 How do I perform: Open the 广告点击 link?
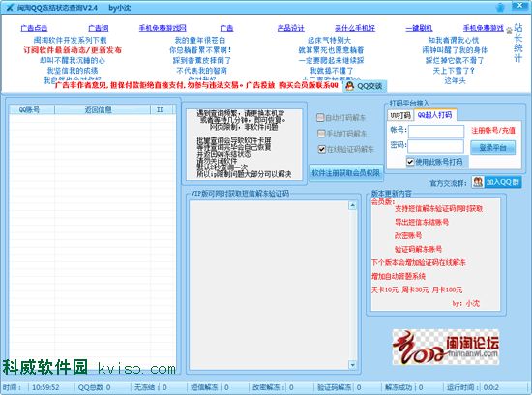click(x=34, y=28)
